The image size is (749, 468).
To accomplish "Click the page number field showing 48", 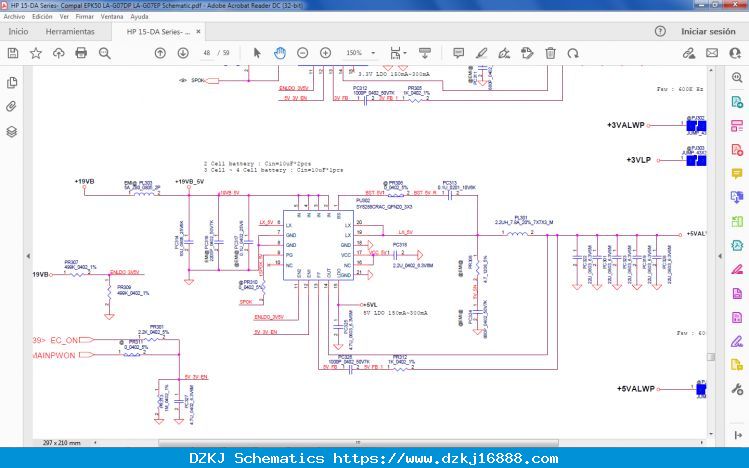I will (x=207, y=53).
